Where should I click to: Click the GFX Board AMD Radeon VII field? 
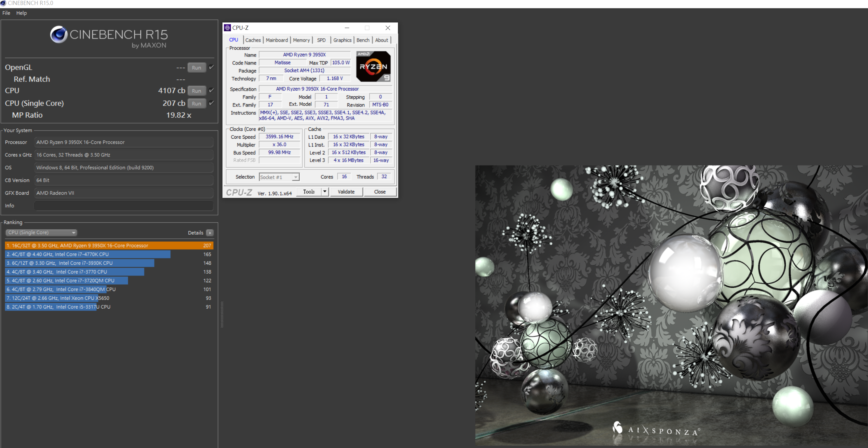click(124, 193)
